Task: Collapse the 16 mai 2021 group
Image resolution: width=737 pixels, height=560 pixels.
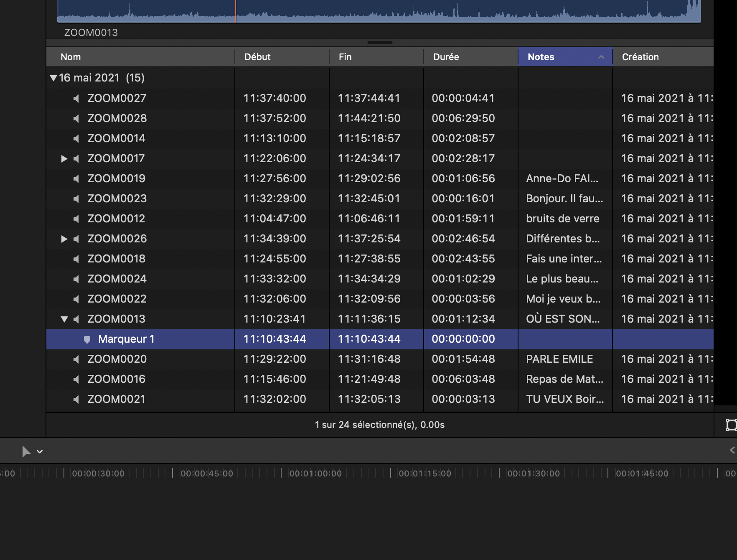Action: point(53,78)
